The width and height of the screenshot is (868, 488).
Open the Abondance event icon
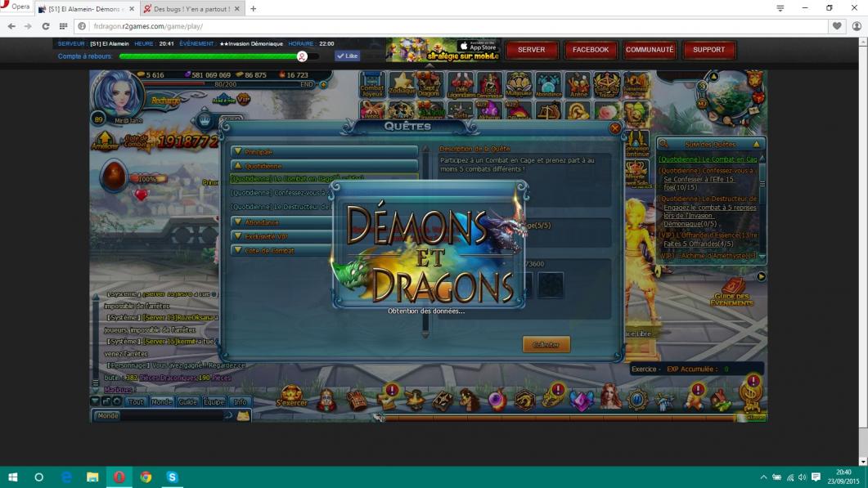pos(548,85)
